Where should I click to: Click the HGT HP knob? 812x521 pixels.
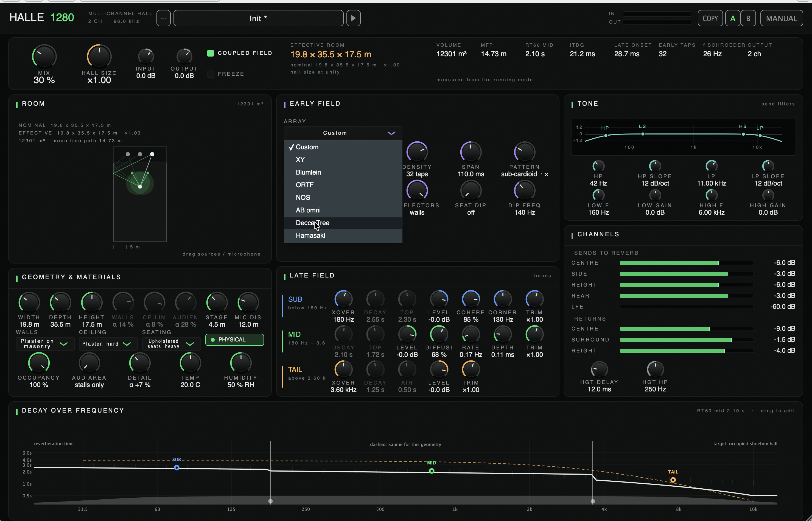[x=655, y=369]
